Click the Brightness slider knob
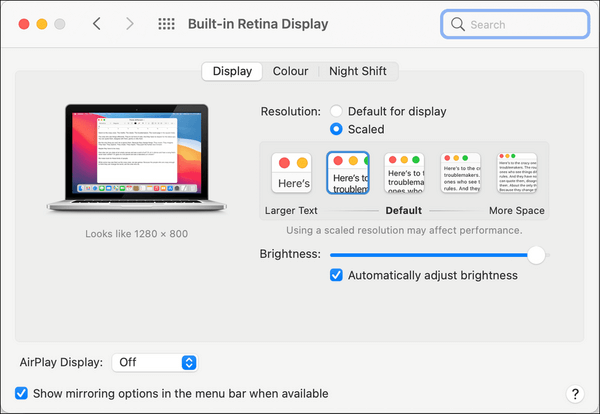 pos(537,255)
